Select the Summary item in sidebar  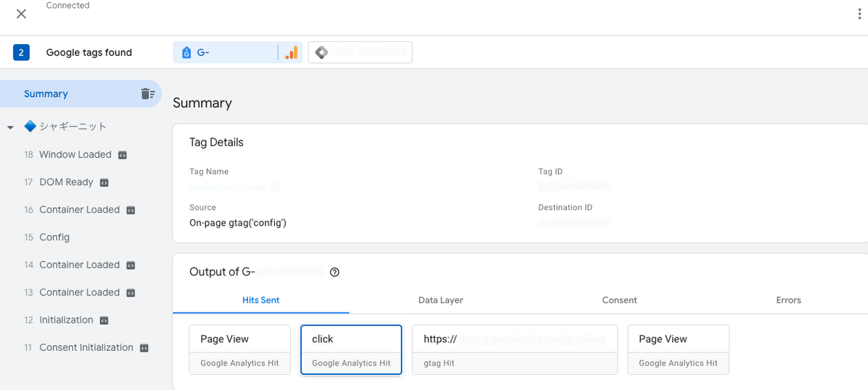click(x=46, y=94)
